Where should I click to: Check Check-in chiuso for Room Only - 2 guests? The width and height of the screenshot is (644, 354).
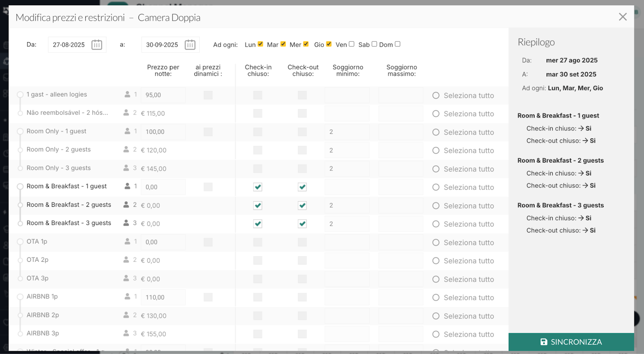pos(258,150)
